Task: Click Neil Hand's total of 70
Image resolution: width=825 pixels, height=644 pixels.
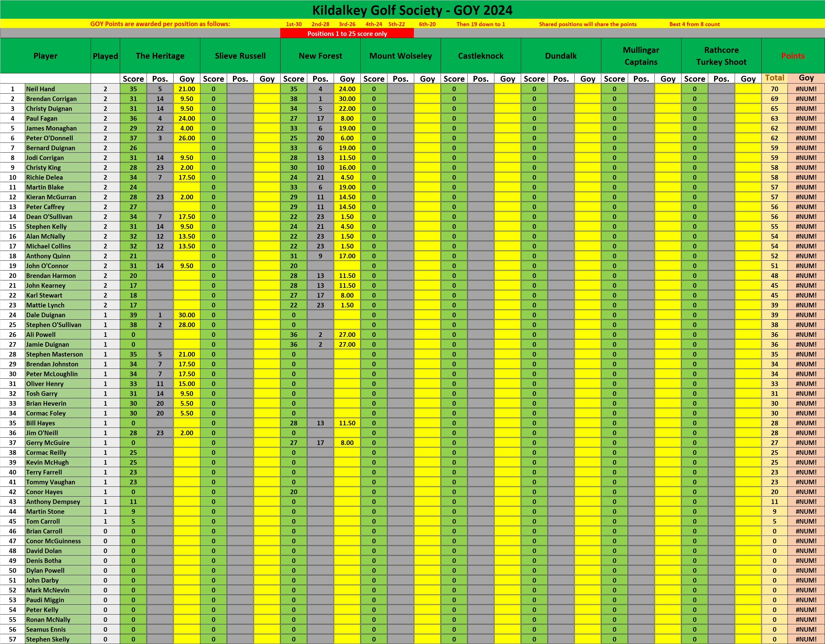Action: coord(774,89)
